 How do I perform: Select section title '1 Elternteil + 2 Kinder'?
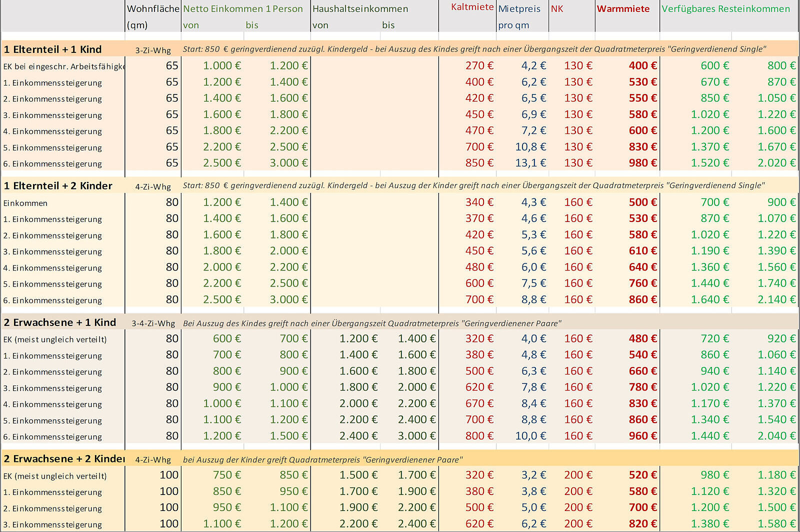(58, 185)
